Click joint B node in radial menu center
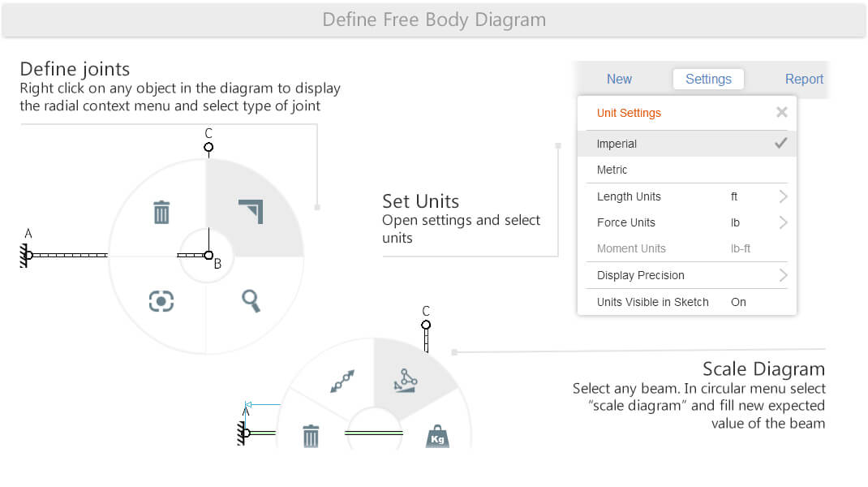This screenshot has height=487, width=868. (x=208, y=256)
